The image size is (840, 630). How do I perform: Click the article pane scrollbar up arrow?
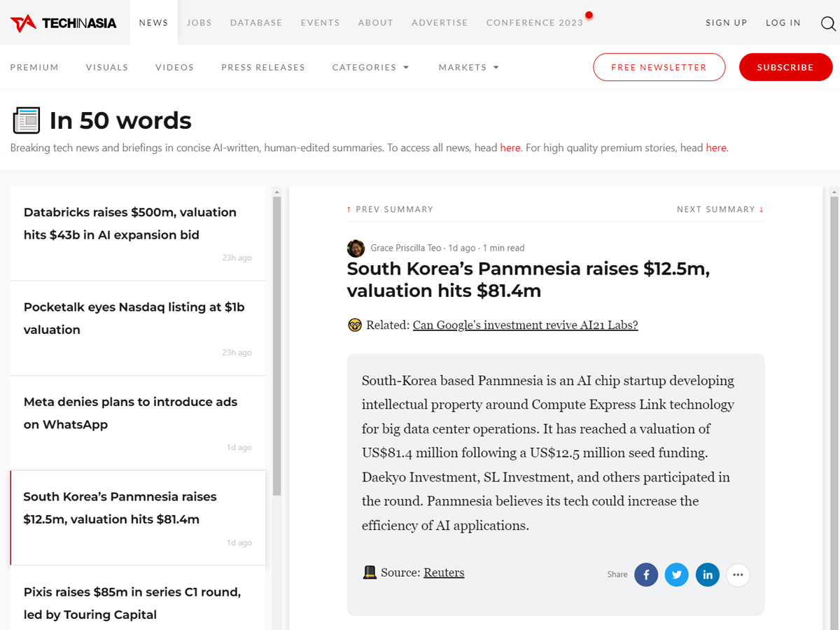(834, 192)
